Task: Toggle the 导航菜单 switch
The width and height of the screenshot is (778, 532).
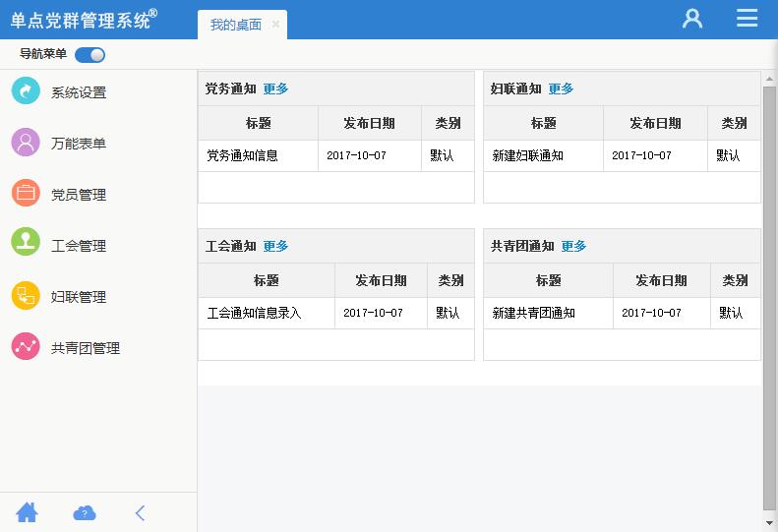Action: click(x=90, y=55)
